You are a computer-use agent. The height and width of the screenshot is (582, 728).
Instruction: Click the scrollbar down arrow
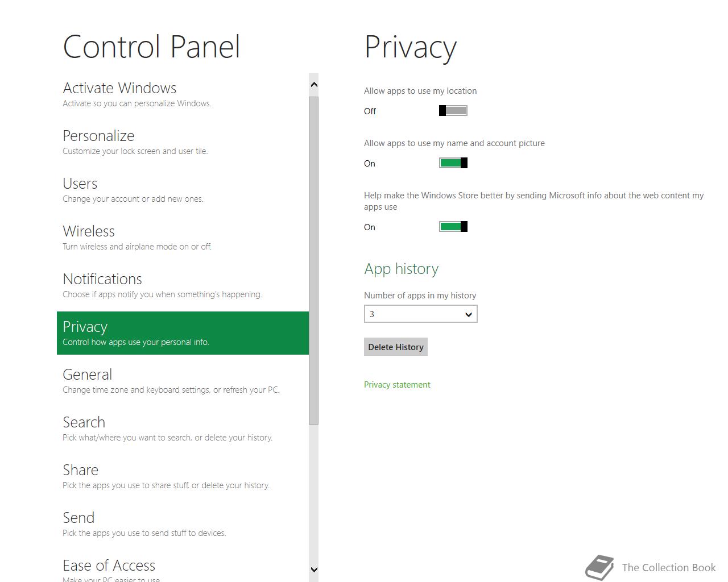(x=314, y=569)
